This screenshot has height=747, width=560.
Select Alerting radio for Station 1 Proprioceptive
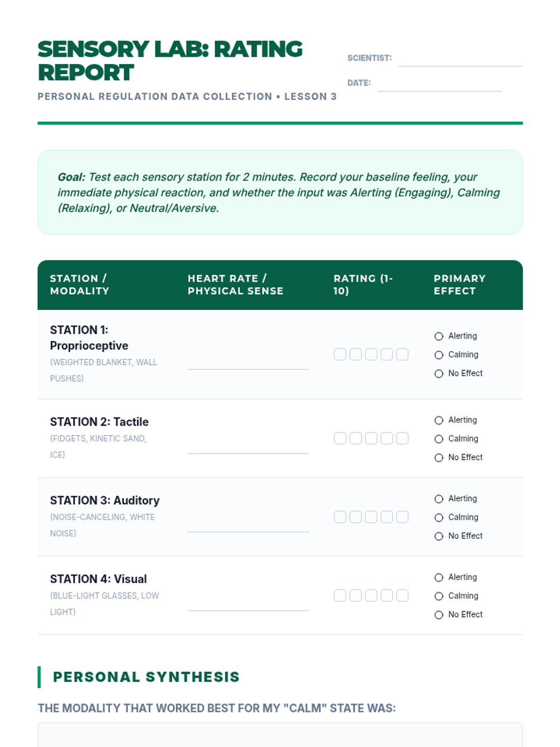(x=439, y=336)
